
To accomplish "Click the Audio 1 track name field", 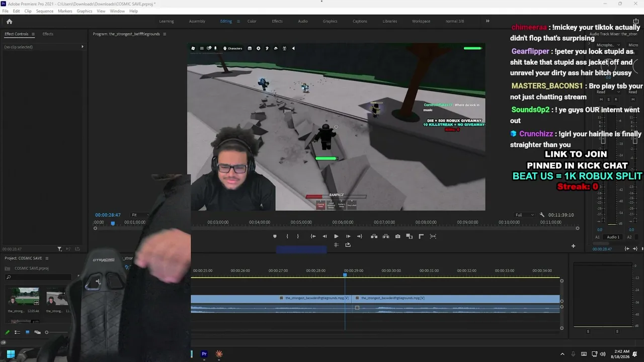I will (613, 237).
